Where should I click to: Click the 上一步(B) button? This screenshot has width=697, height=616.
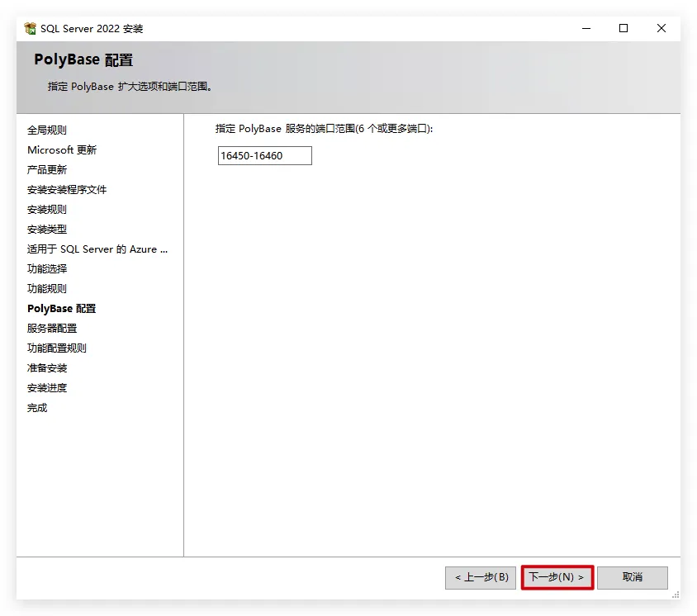(x=481, y=577)
